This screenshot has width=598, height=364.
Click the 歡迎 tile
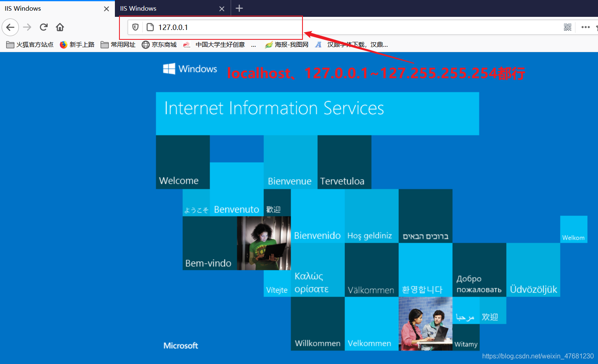(x=277, y=203)
